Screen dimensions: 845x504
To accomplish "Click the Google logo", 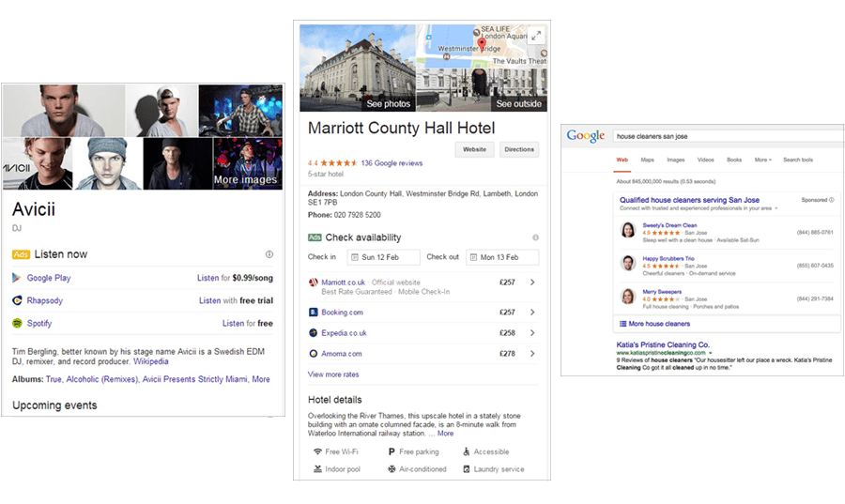I will [x=586, y=136].
